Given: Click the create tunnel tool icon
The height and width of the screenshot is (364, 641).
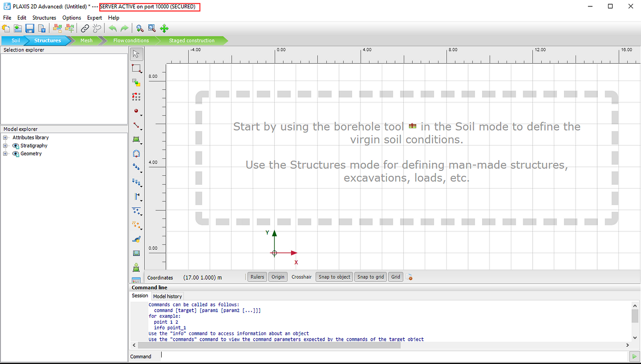Looking at the screenshot, I should pos(136,153).
